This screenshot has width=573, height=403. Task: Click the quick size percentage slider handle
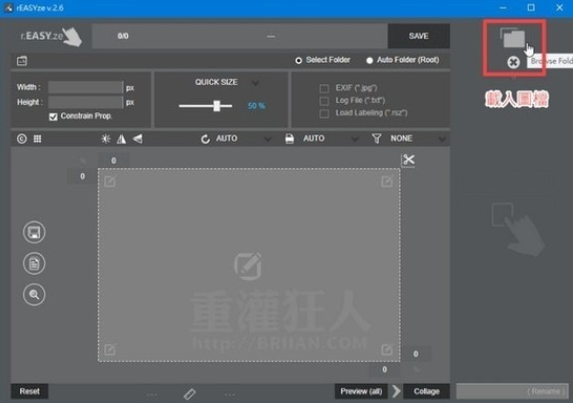pos(217,106)
